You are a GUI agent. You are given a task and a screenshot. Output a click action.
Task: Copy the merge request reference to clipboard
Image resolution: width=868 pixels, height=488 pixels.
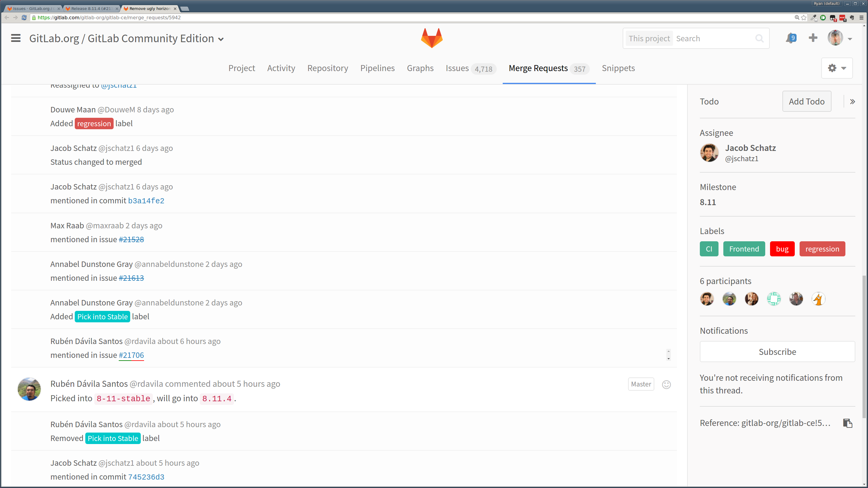click(x=848, y=423)
